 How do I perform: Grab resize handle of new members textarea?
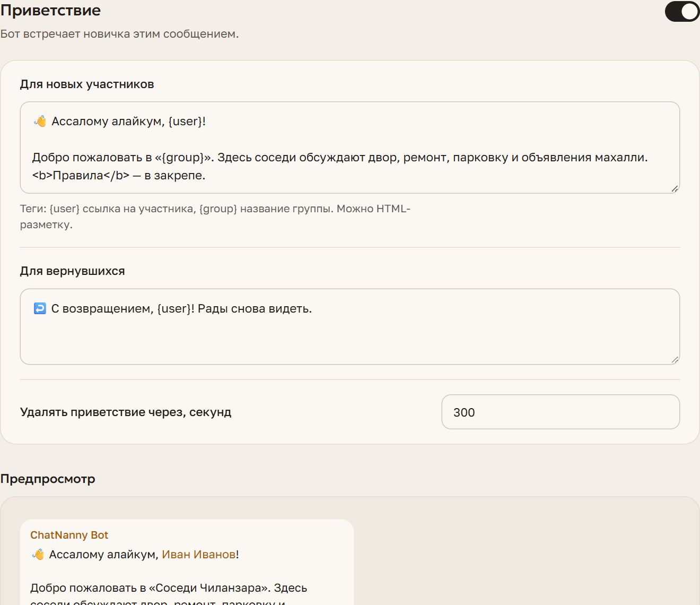click(x=675, y=188)
